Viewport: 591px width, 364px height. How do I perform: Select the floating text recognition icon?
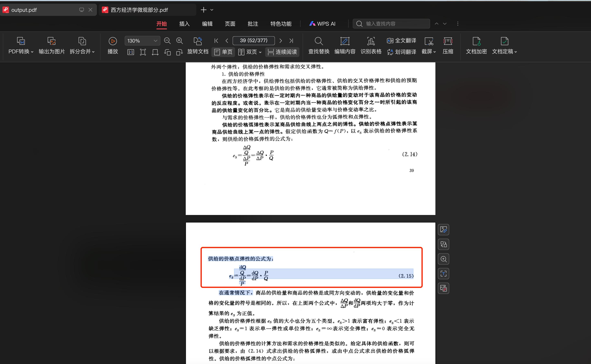click(443, 274)
